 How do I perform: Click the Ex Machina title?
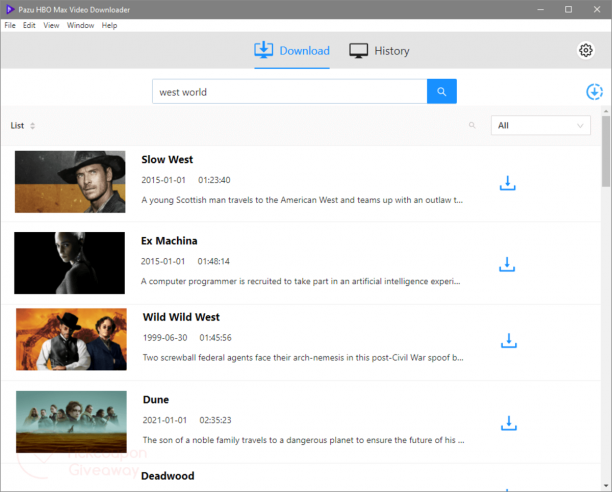pyautogui.click(x=169, y=241)
